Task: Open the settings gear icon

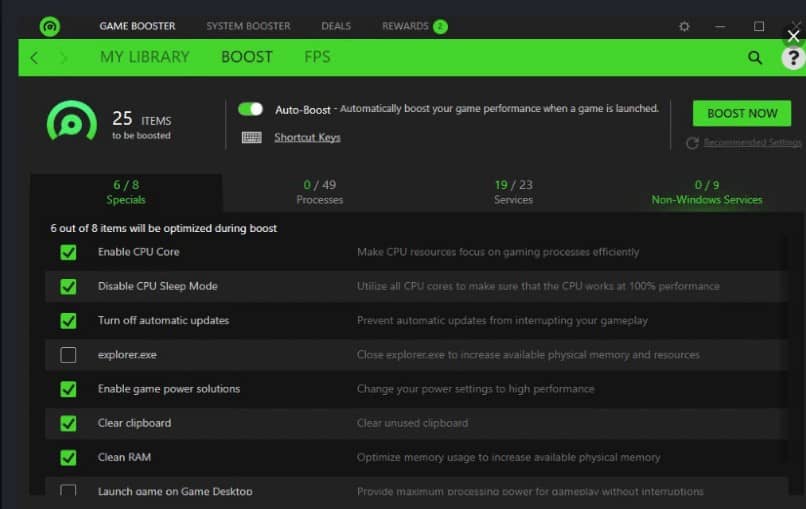Action: tap(684, 26)
